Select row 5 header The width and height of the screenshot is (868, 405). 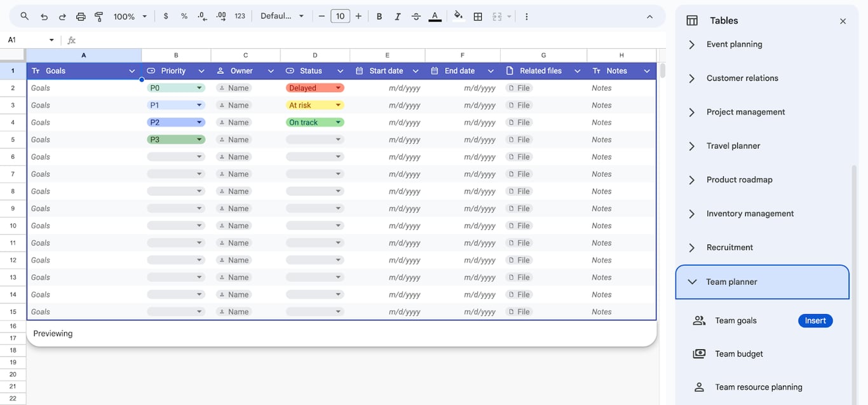tap(13, 140)
